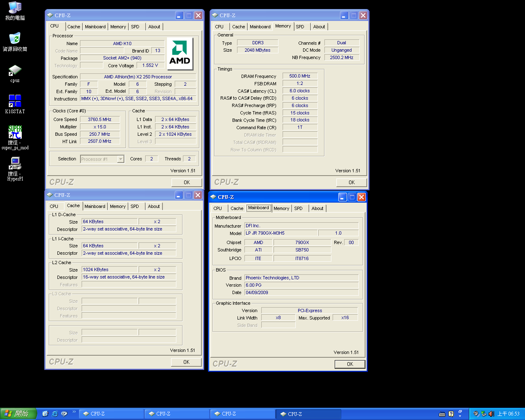This screenshot has height=420, width=525.
Task: Open the Mainboard tab in the Processor-info window
Action: tap(95, 27)
